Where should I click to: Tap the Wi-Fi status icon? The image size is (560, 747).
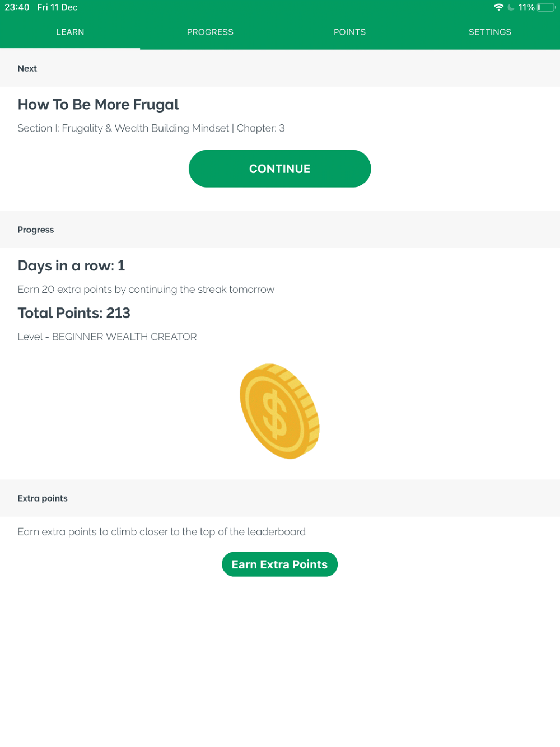point(498,7)
